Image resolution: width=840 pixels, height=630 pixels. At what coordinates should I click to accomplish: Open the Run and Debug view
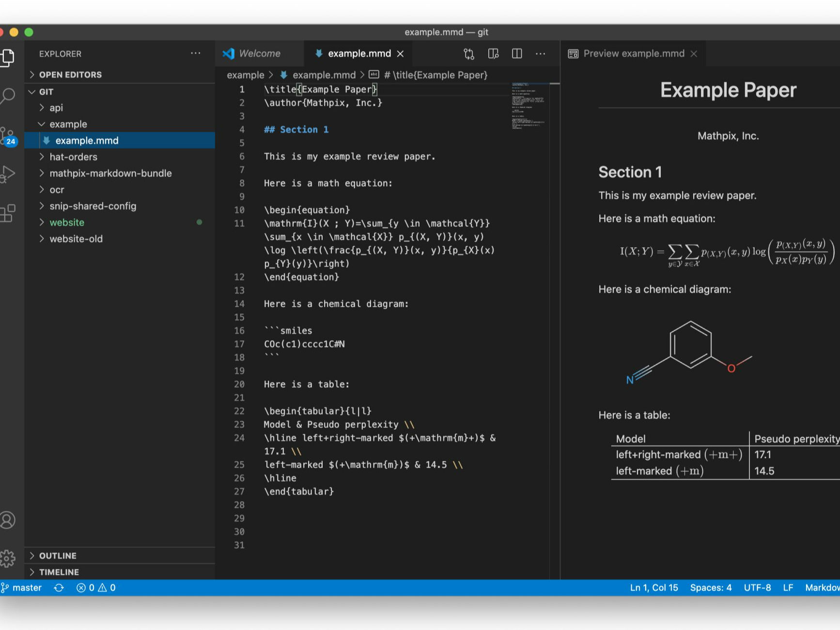8,174
